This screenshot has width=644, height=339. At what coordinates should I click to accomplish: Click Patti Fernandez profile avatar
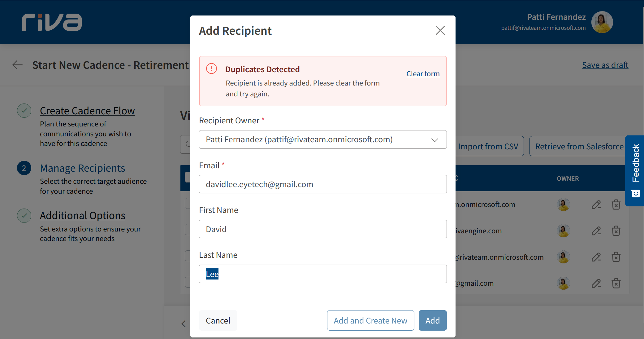(602, 22)
